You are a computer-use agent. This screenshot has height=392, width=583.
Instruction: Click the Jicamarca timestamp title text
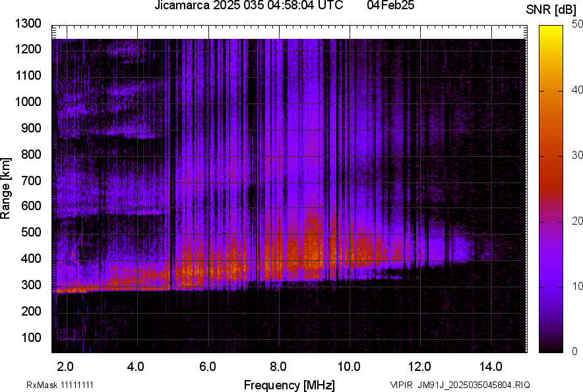pyautogui.click(x=248, y=6)
